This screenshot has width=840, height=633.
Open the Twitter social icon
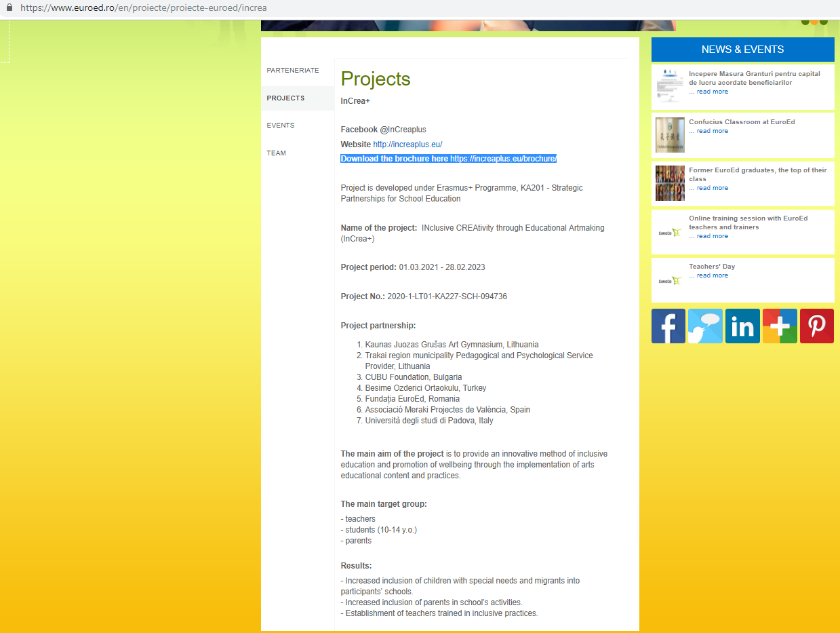705,326
